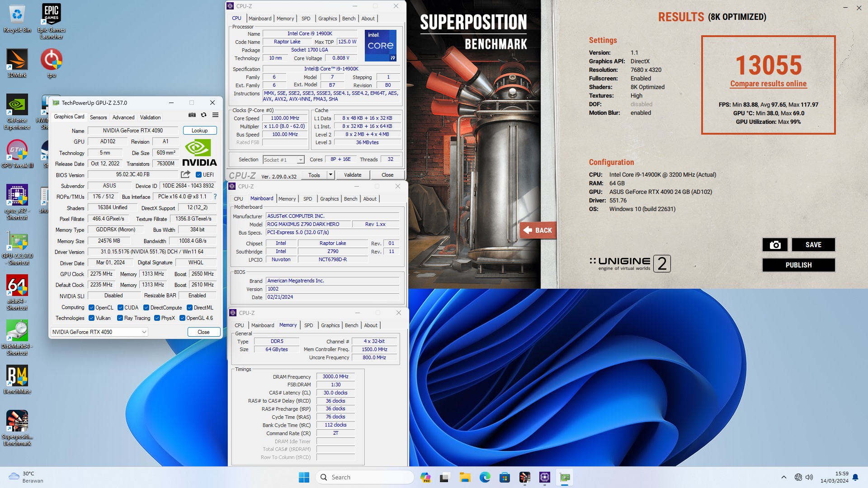
Task: Launch BenchMate desktop icon
Action: (x=17, y=380)
